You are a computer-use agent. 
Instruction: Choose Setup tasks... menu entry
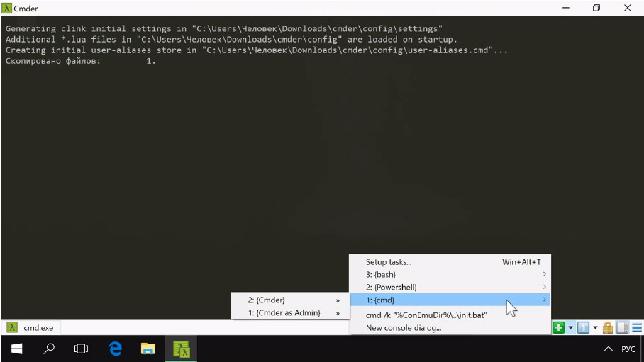(x=389, y=262)
